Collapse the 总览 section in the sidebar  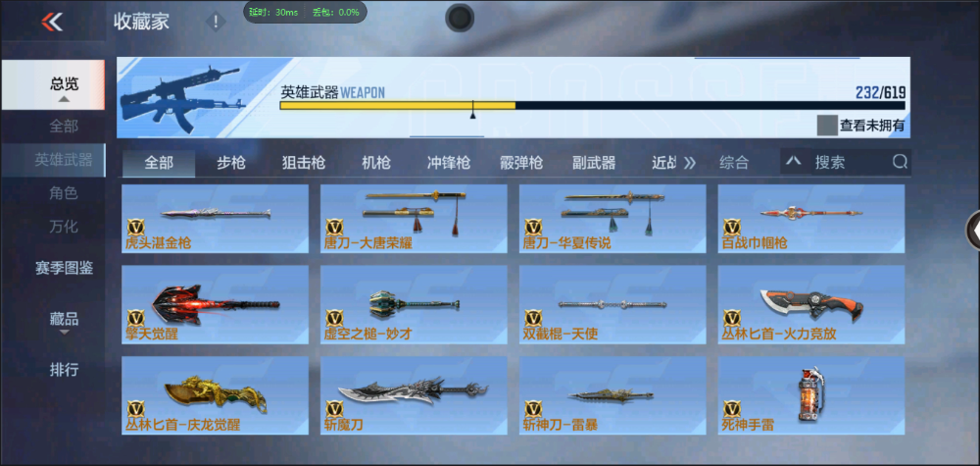click(x=64, y=85)
